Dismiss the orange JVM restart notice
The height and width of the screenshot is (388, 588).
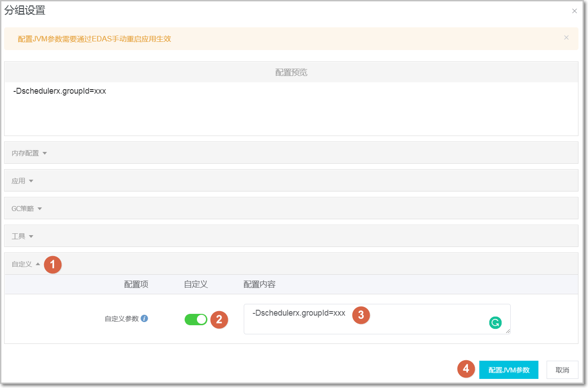click(566, 37)
